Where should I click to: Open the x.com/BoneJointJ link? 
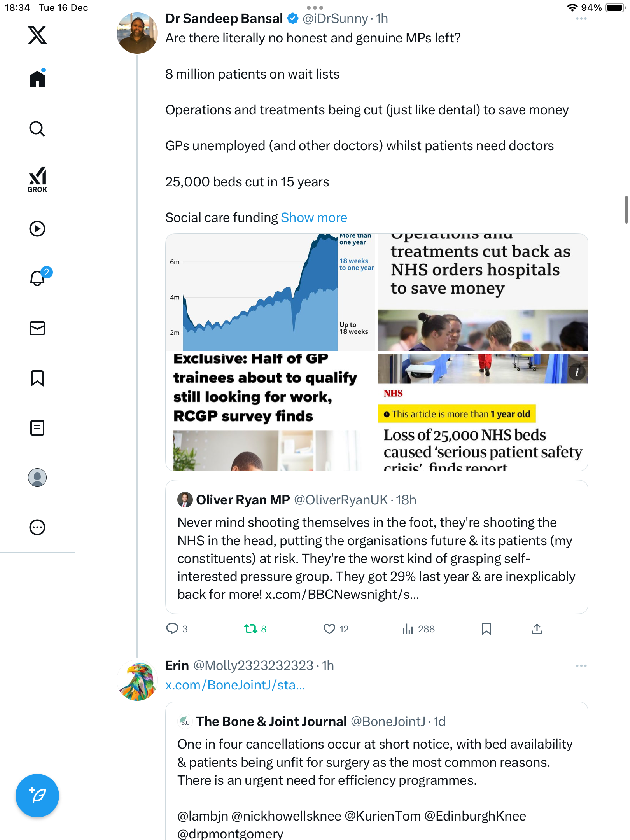click(235, 685)
